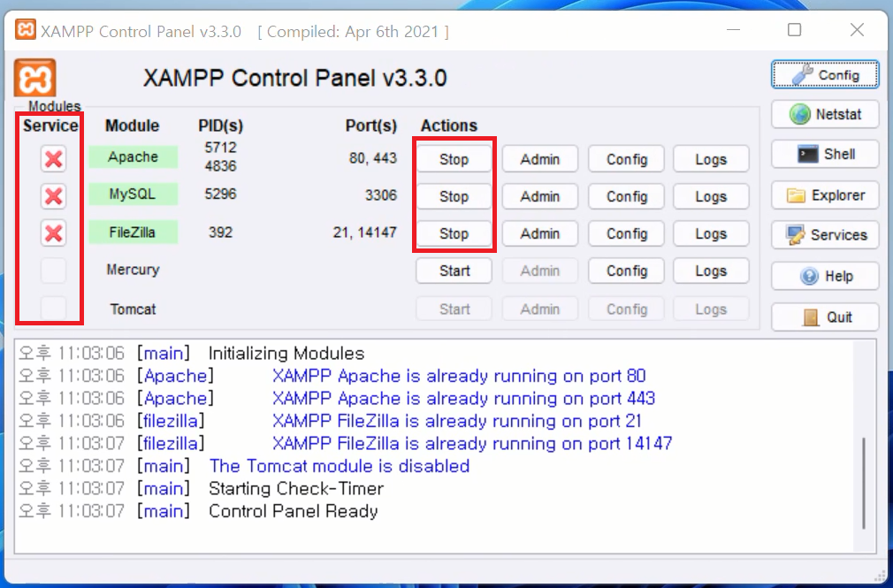Open the Help button
This screenshot has width=893, height=588.
pos(825,277)
